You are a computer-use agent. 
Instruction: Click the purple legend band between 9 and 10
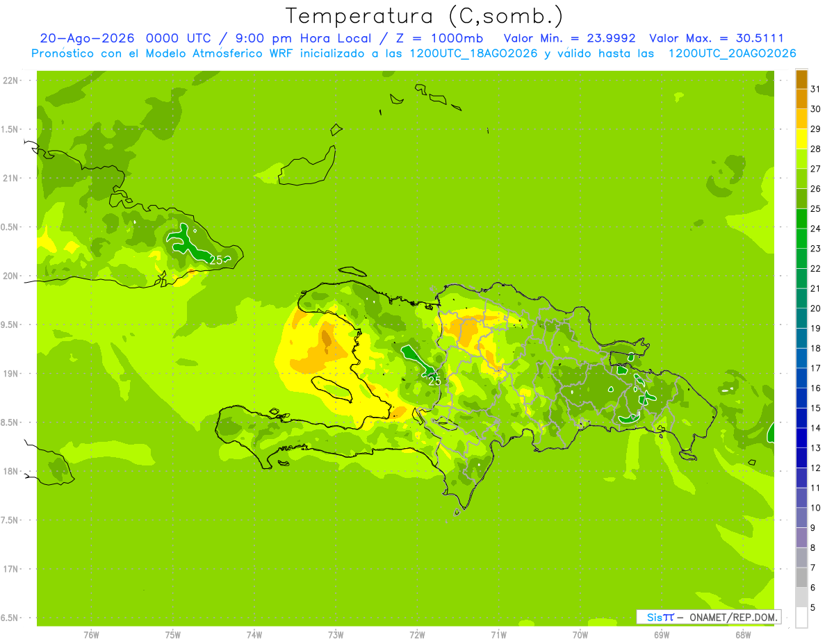pos(801,518)
